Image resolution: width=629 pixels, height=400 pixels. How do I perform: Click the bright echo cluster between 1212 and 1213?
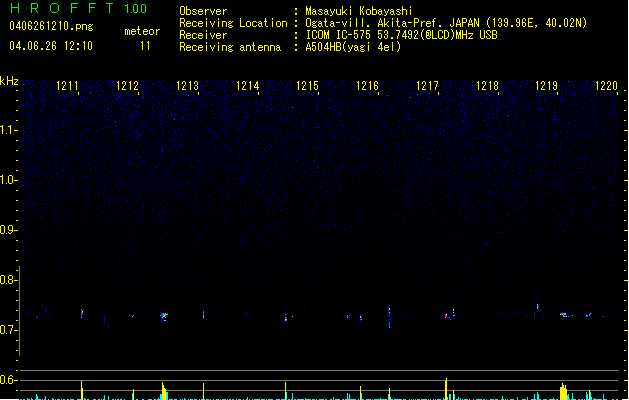coord(164,316)
